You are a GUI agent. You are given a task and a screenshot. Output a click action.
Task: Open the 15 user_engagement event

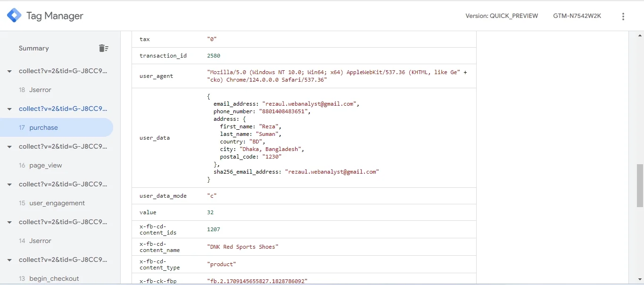(57, 203)
